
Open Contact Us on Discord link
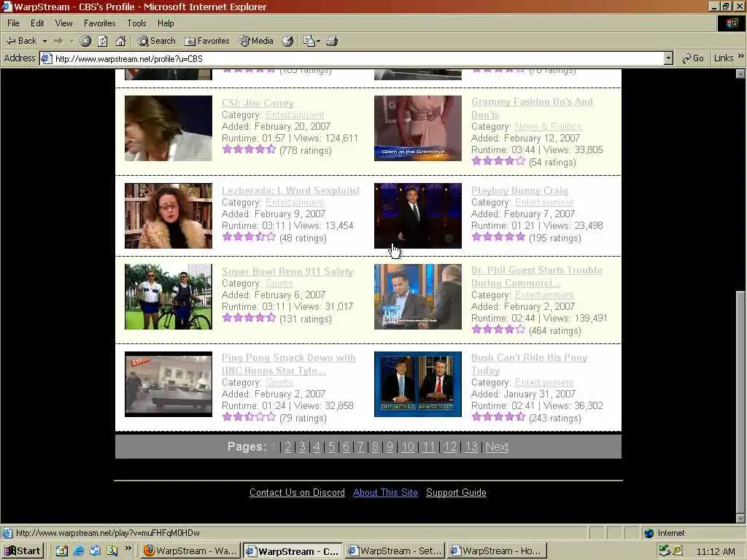297,492
